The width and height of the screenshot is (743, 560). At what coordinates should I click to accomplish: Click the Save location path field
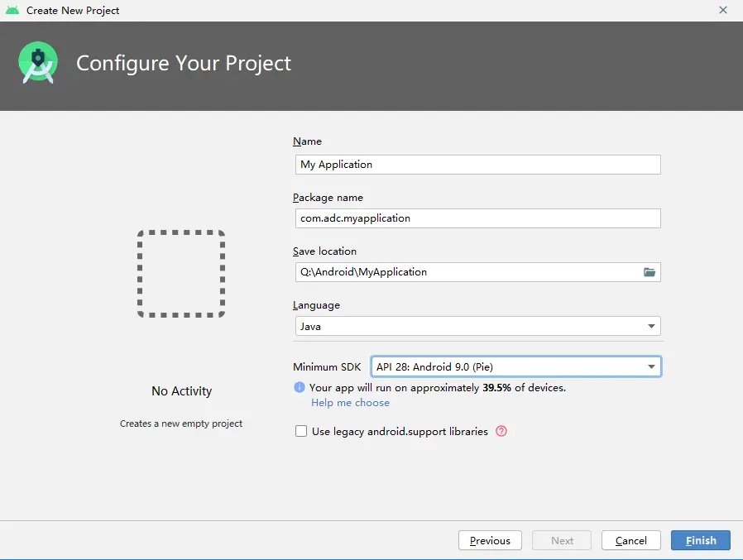click(x=477, y=272)
